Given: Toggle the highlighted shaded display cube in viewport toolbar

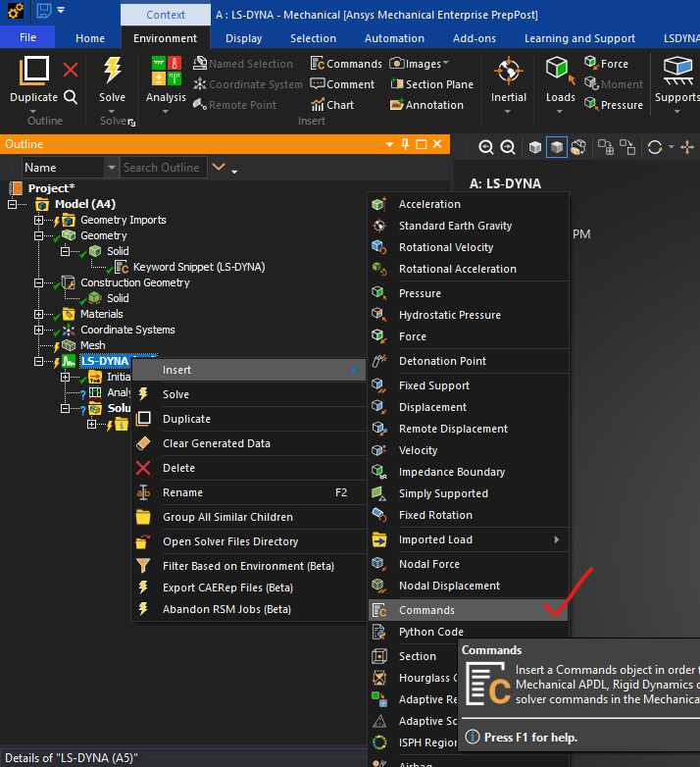Looking at the screenshot, I should (556, 147).
